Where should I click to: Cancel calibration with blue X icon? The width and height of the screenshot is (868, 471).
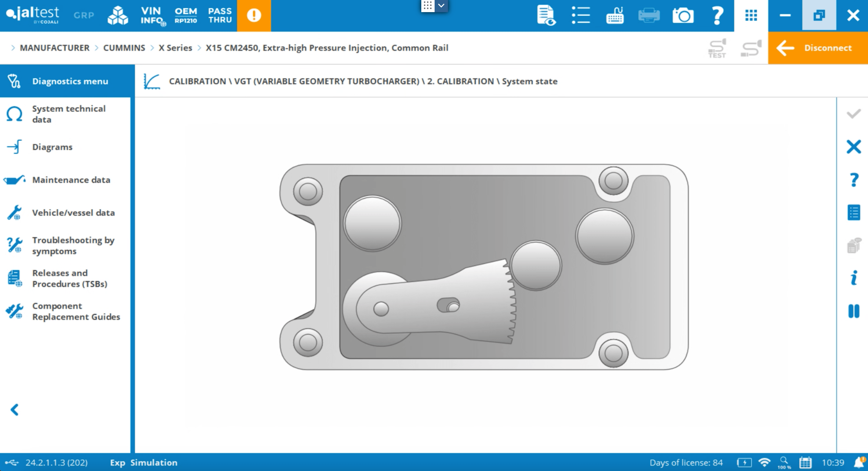tap(853, 147)
